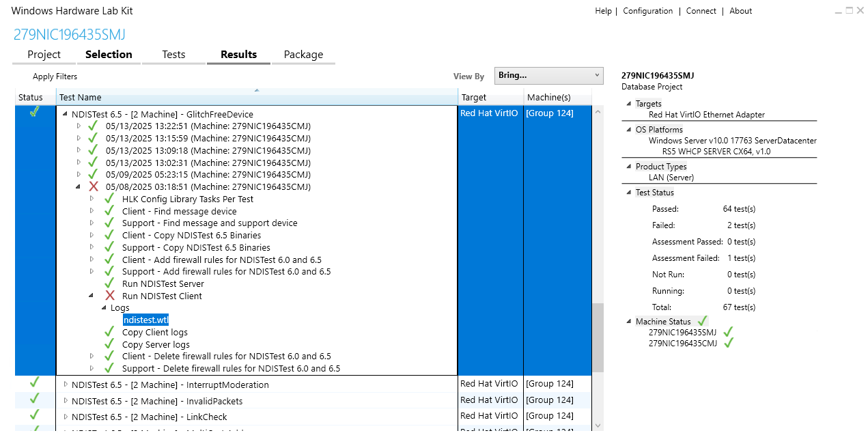
Task: Expand the 05/13/2025 13:22:51 run
Action: (79, 126)
